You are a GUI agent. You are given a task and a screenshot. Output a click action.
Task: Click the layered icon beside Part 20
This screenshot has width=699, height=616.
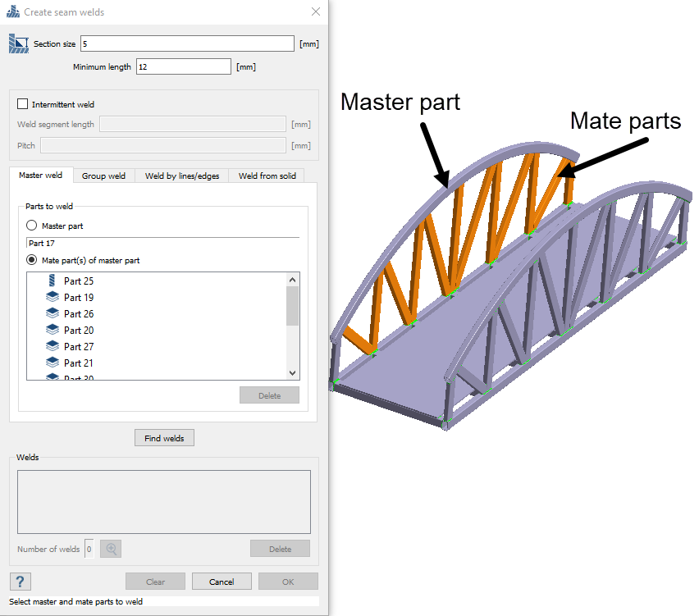[53, 331]
